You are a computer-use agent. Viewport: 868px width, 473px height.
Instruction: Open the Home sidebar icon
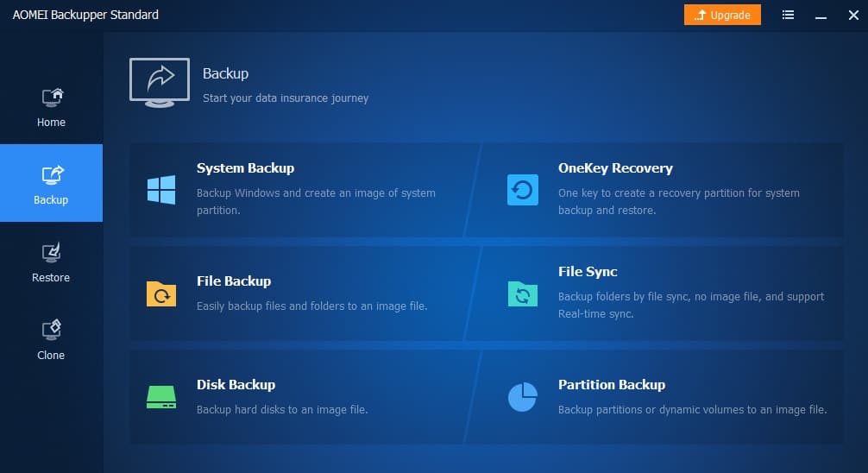(x=53, y=98)
